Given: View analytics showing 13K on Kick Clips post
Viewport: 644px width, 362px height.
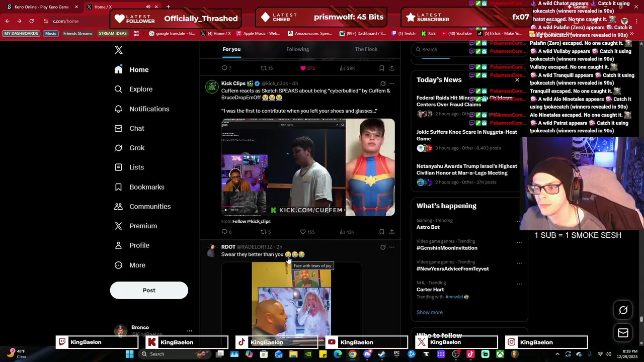Looking at the screenshot, I should pos(347,232).
